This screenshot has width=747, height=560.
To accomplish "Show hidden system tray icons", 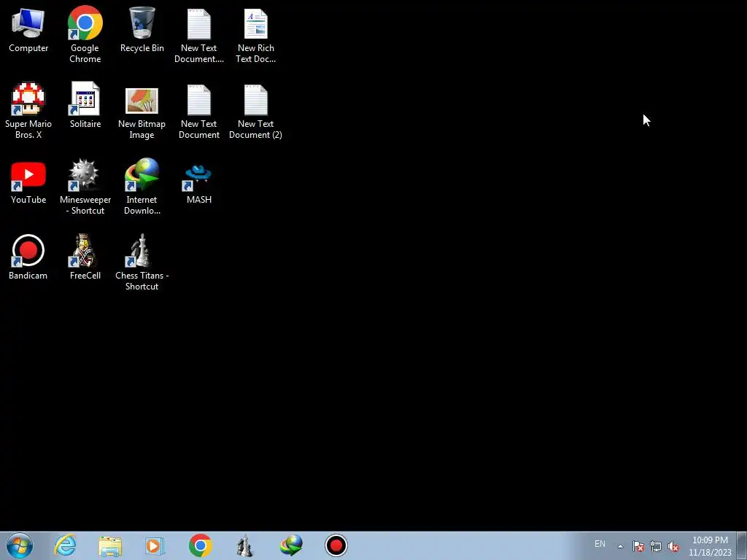I will tap(620, 546).
